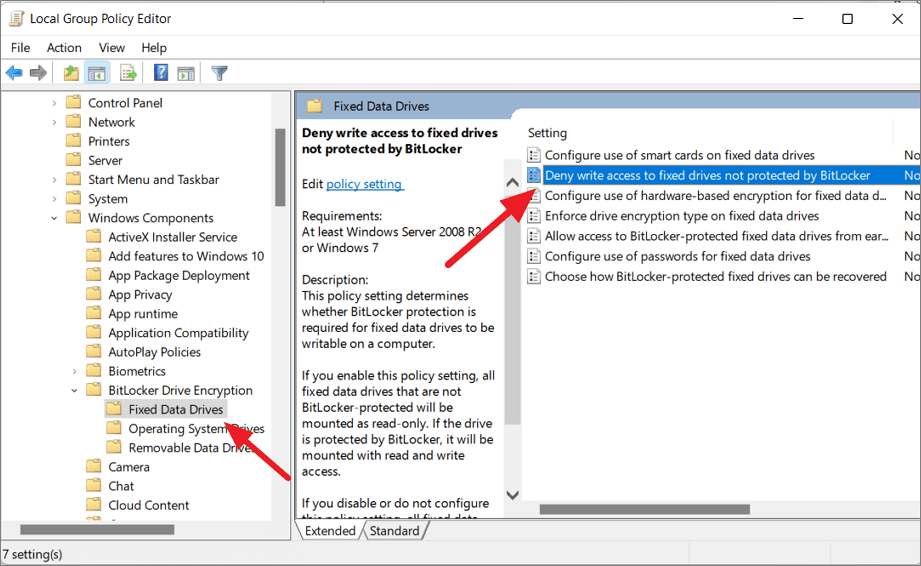The image size is (921, 566).
Task: Click the settings list horizontal scrollbar
Action: point(644,509)
